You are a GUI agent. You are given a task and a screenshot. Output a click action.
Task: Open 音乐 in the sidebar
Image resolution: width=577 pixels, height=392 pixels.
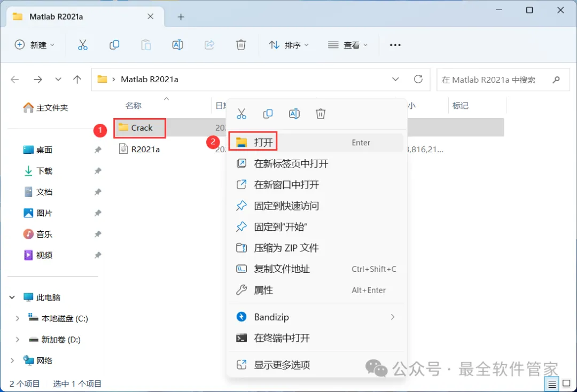click(38, 234)
